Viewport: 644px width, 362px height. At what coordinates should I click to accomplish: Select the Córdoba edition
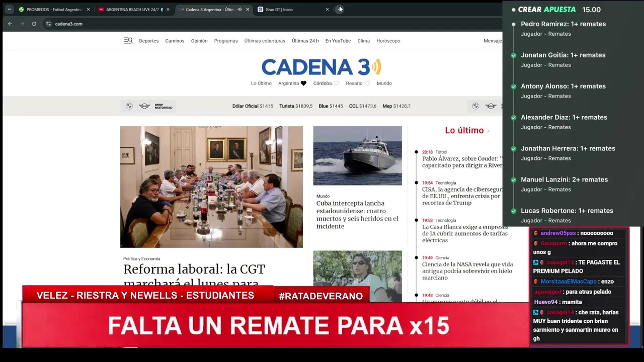pos(323,83)
